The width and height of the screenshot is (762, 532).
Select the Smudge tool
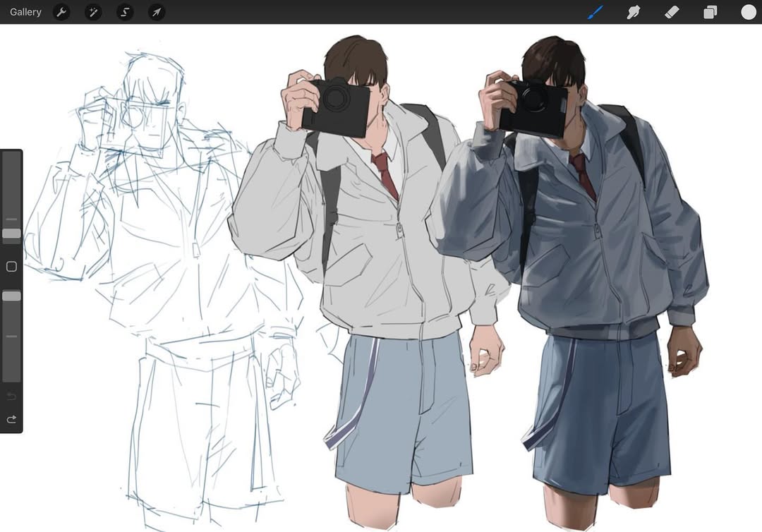[634, 12]
